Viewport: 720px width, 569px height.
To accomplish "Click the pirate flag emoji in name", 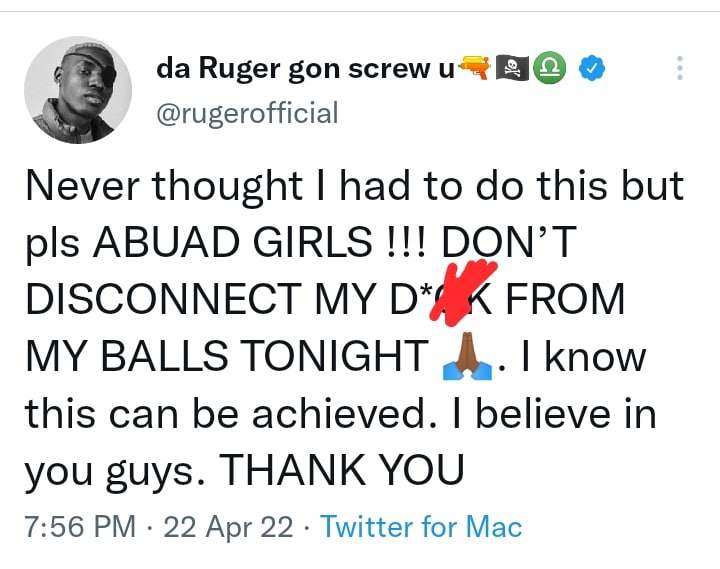I will pyautogui.click(x=514, y=68).
